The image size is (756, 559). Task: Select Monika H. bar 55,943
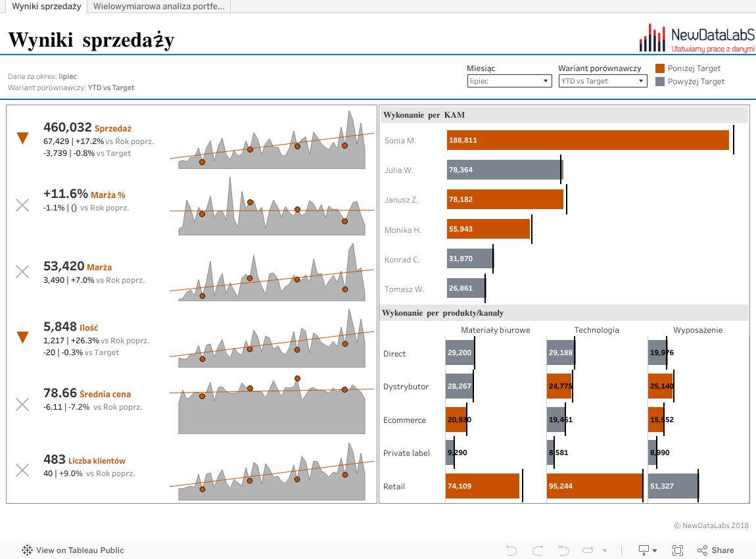click(x=488, y=229)
